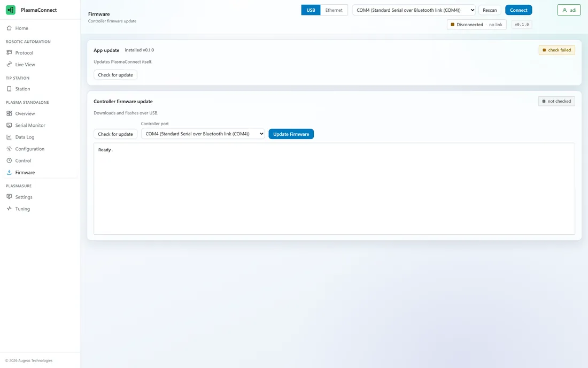The image size is (588, 368).
Task: Click the PlasmaConnect green logo icon
Action: (x=11, y=10)
